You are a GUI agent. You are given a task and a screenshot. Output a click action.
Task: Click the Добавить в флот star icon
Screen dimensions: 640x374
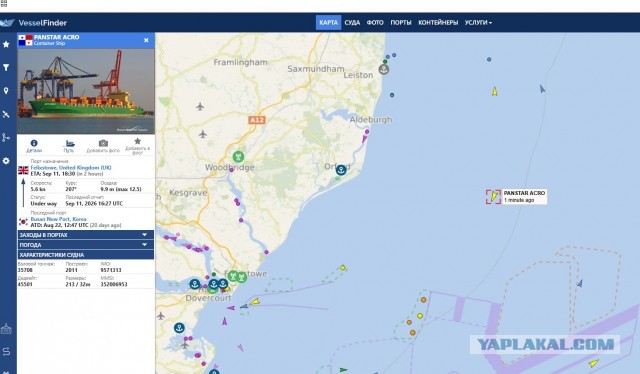(x=138, y=141)
